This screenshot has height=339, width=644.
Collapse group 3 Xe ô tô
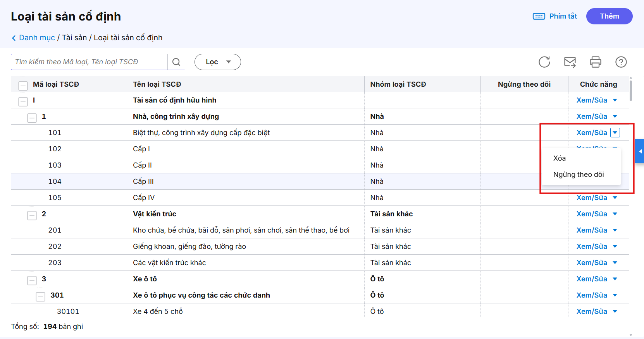pyautogui.click(x=32, y=280)
